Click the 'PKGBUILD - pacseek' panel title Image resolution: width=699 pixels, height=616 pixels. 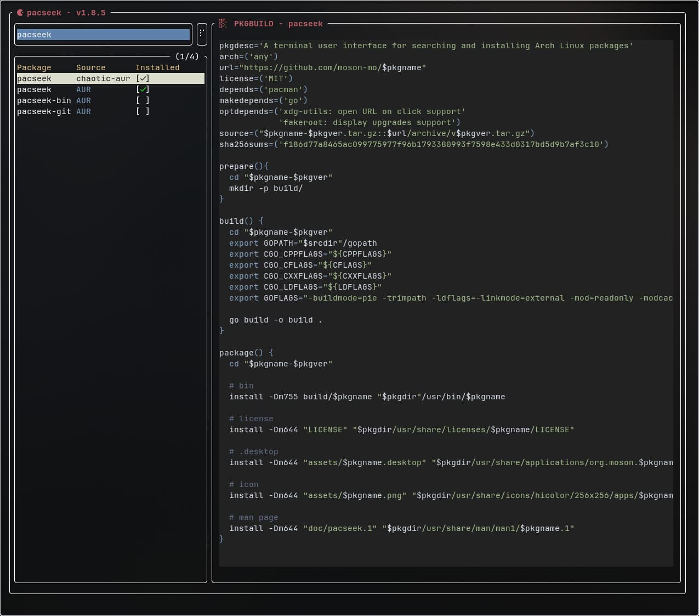[278, 24]
